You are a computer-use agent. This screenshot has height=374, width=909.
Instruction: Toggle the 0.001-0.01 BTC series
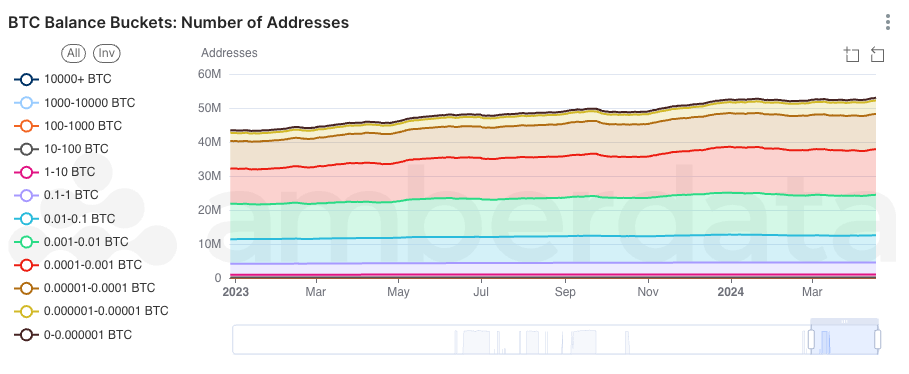click(71, 242)
